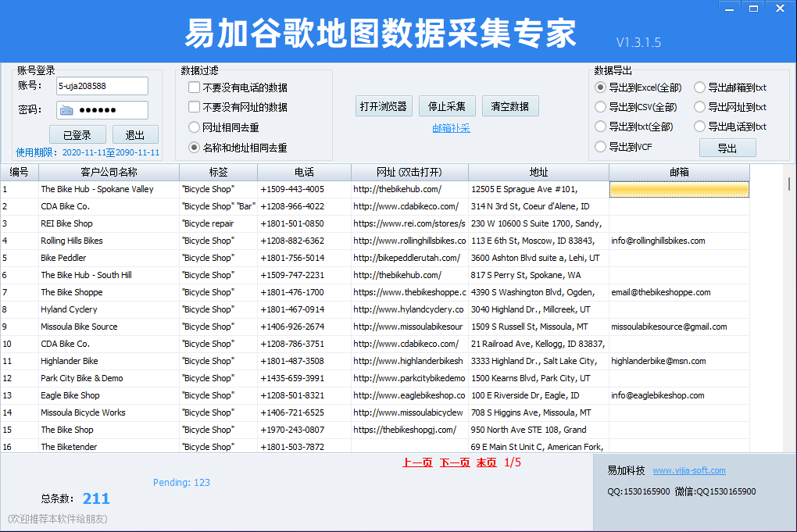The width and height of the screenshot is (797, 532).
Task: Sort by 编号 column header
Action: 20,172
